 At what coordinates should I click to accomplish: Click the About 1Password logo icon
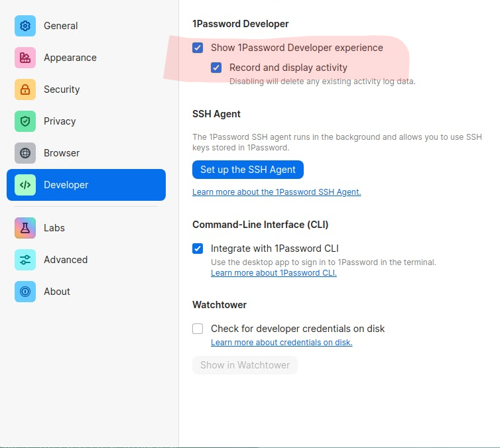pos(25,292)
